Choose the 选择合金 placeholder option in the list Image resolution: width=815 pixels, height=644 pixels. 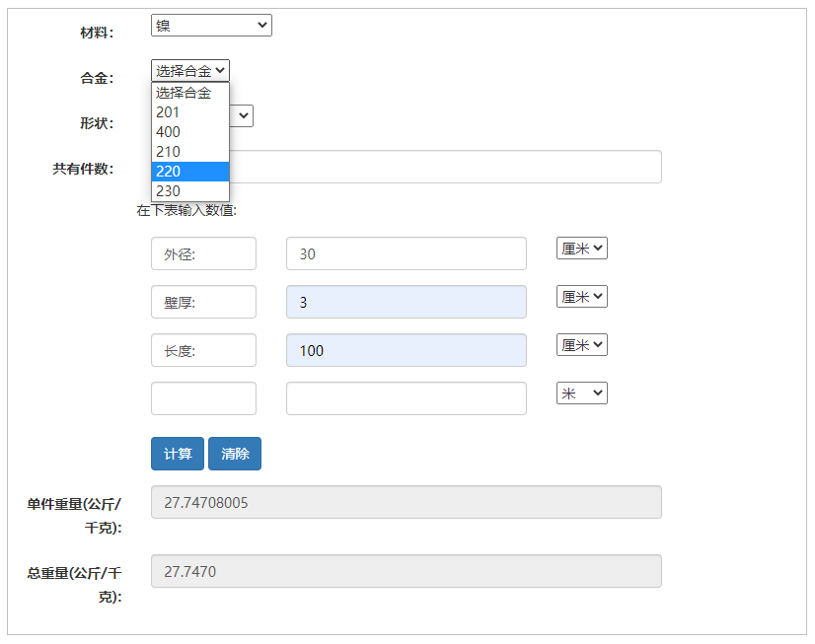coord(190,93)
